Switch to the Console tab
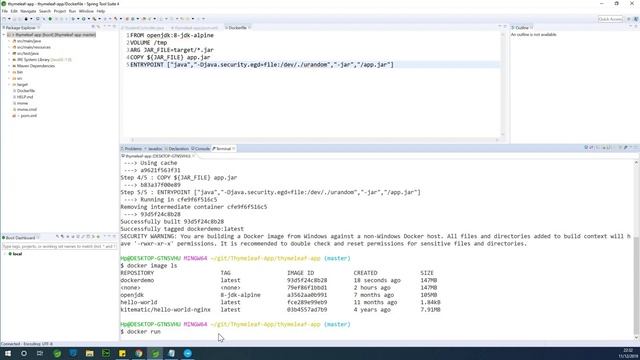Viewport: 640px width, 360px height. 201,149
